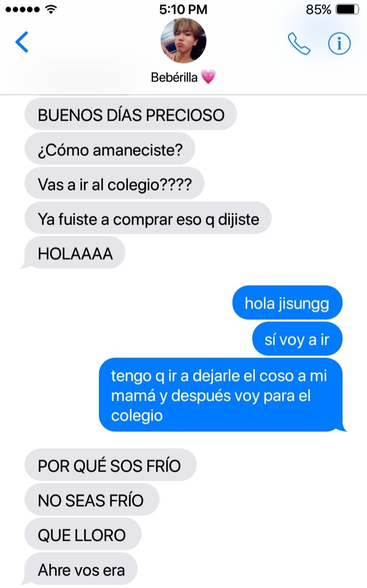Image resolution: width=367 pixels, height=588 pixels.
Task: Tap the signal strength dots
Action: [22, 9]
